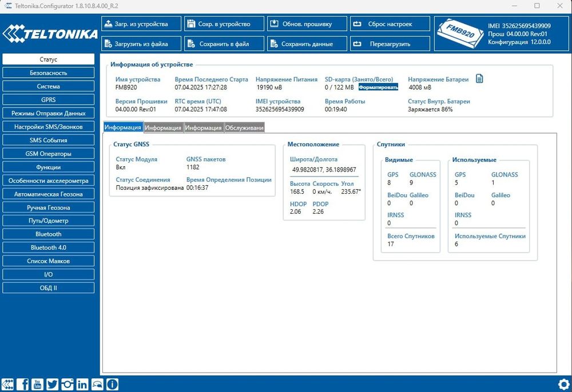This screenshot has width=572, height=392.
Task: Load configuration from device (Загр. из устройства)
Action: tap(141, 23)
